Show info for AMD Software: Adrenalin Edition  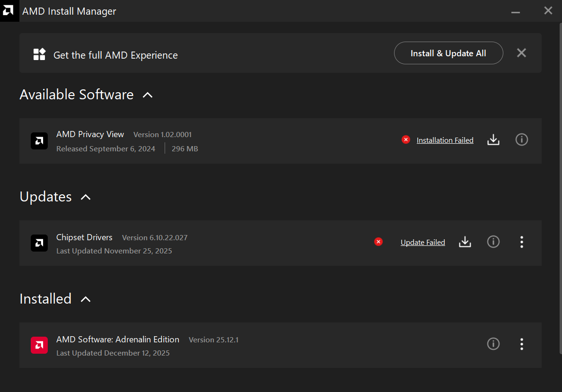pos(493,344)
